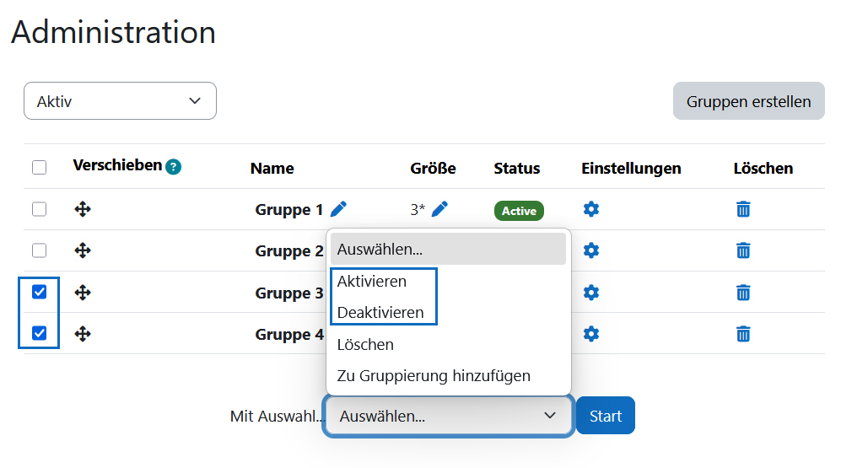Edit the size 3* of Gruppe 1
The height and width of the screenshot is (468, 868).
coord(439,209)
